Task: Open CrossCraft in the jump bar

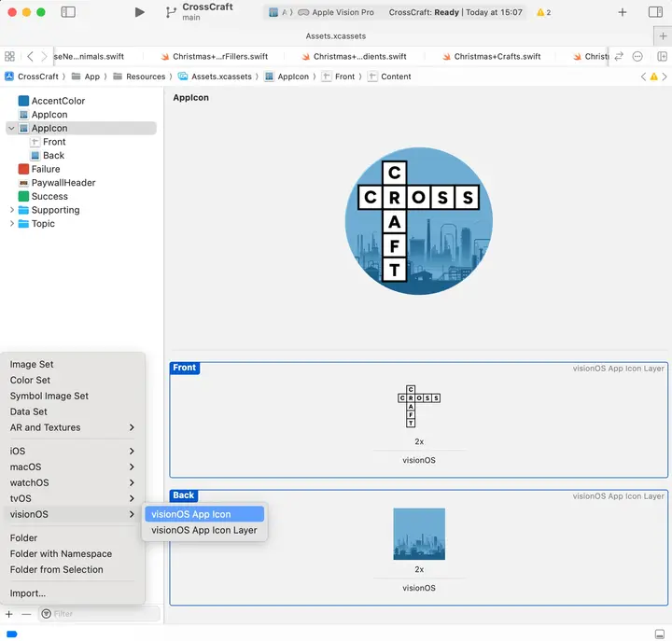Action: [x=32, y=77]
